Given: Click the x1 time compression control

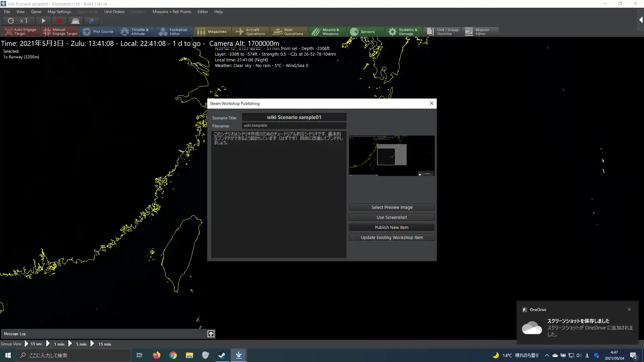Looking at the screenshot, I should click(23, 21).
